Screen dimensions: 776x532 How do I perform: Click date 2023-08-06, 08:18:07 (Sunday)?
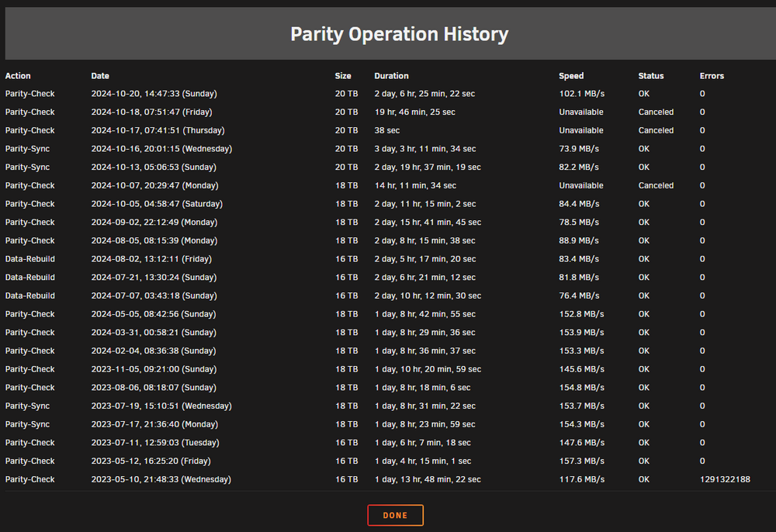coord(154,387)
